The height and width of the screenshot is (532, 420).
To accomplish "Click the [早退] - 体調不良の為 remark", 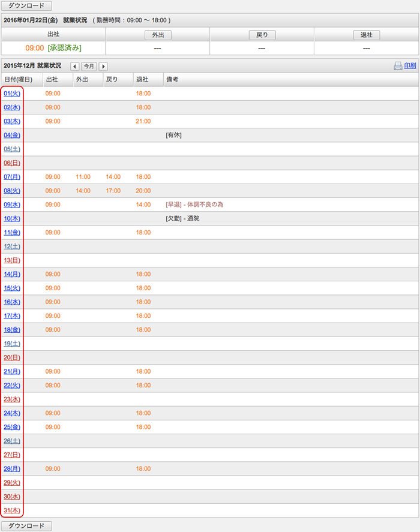I will click(x=194, y=205).
